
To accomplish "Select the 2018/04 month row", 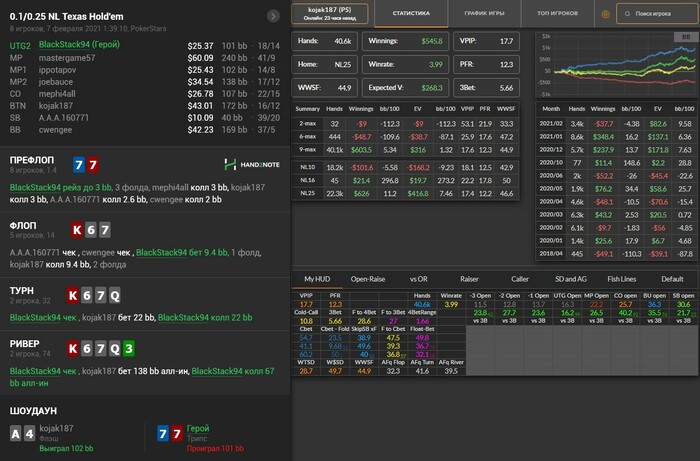I will tap(617, 254).
